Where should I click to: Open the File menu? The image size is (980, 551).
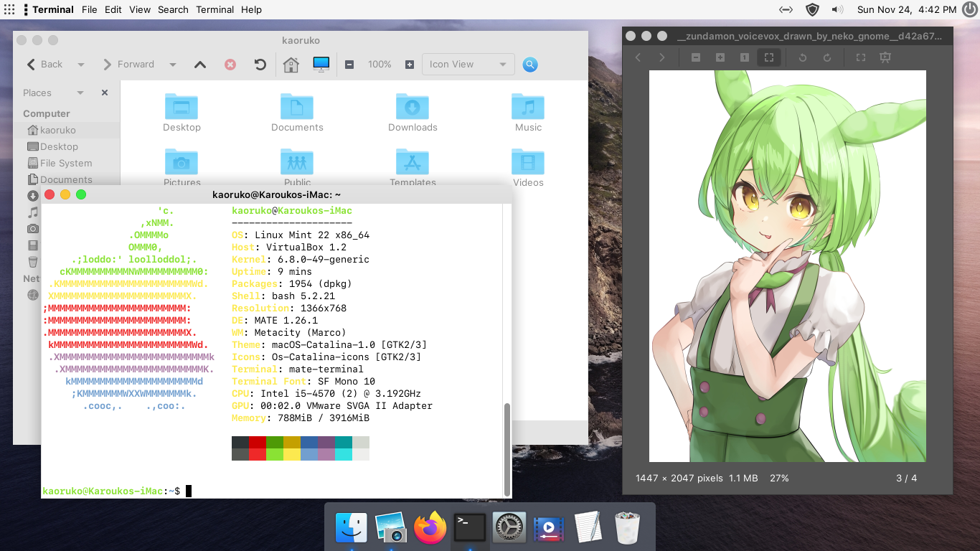pos(90,9)
